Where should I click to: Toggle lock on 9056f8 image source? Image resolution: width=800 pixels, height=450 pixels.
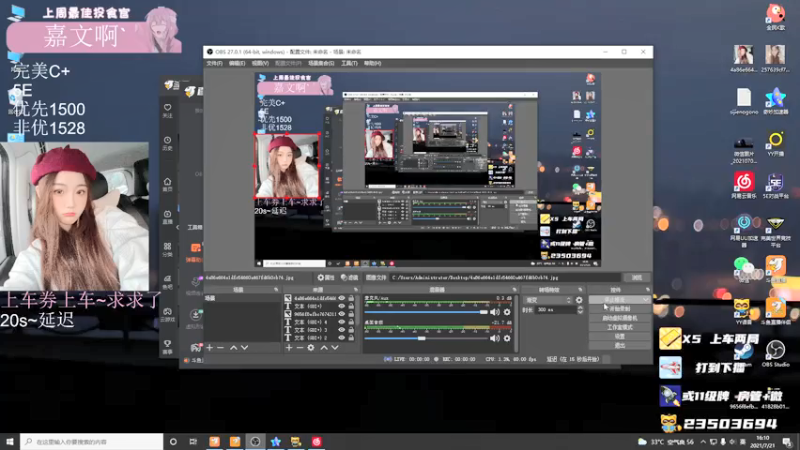(x=351, y=314)
